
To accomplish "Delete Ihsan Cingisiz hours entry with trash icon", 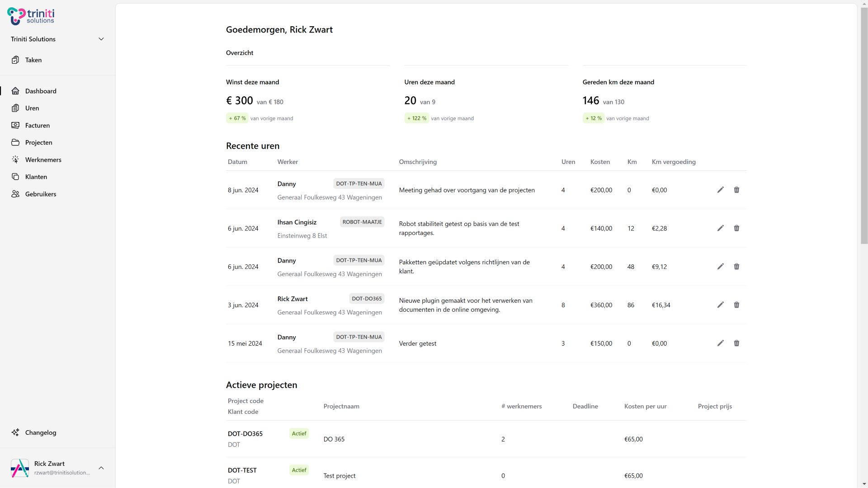I will [x=736, y=228].
